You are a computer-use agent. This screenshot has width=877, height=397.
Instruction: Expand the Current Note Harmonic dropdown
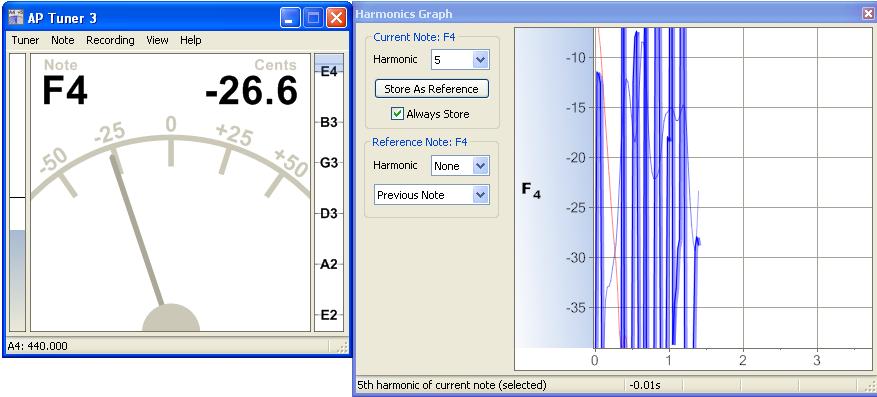pos(480,60)
